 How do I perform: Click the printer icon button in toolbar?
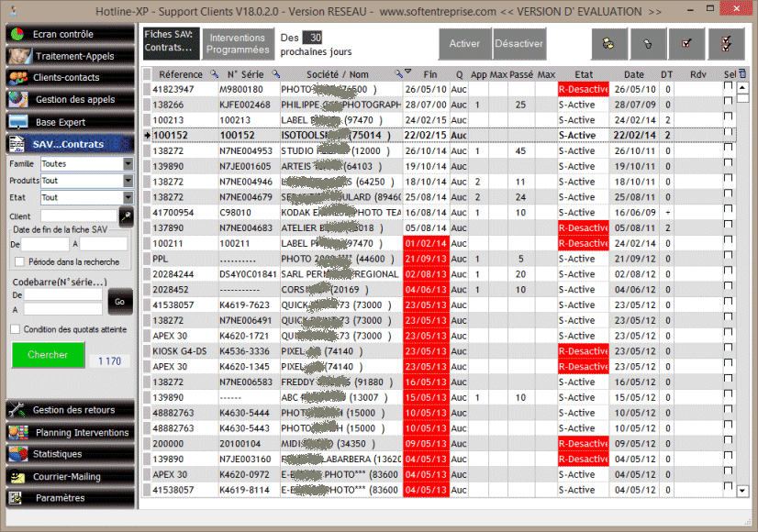(x=608, y=43)
